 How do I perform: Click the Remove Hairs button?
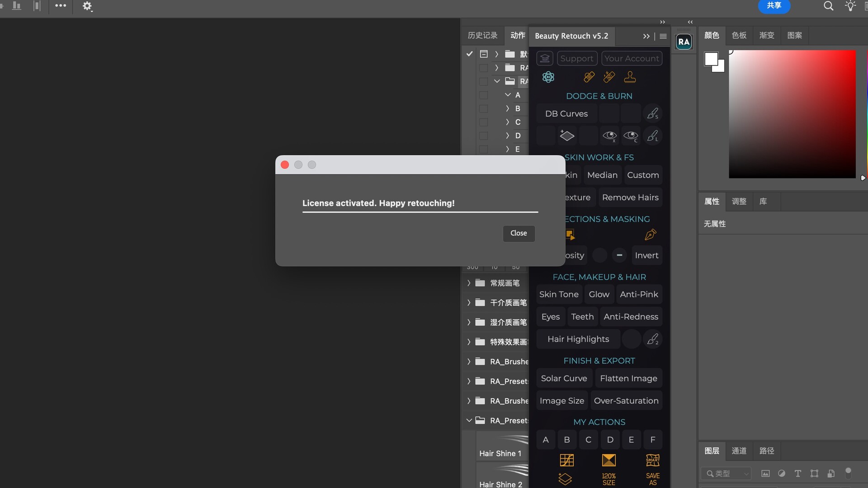(630, 197)
